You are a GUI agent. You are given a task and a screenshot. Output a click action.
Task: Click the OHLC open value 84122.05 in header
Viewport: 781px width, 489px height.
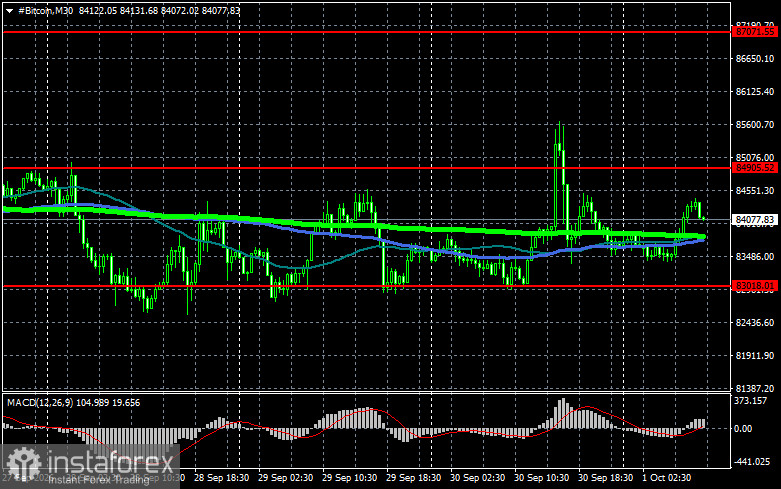point(98,10)
